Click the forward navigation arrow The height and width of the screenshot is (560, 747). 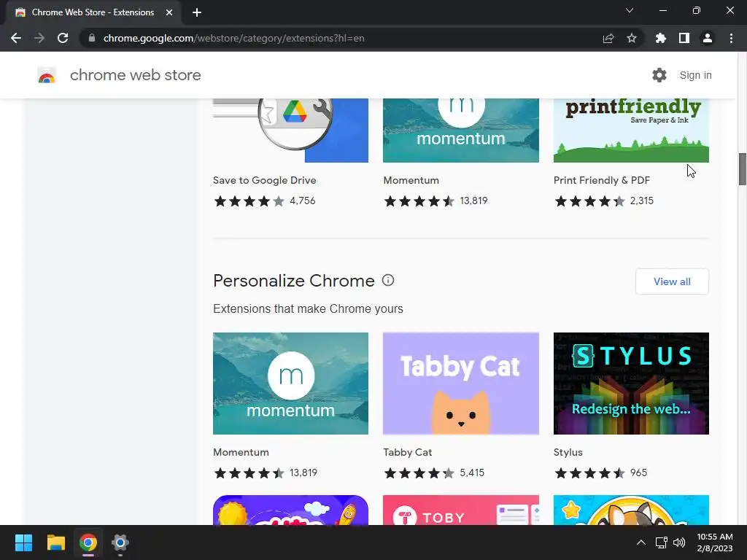[39, 38]
